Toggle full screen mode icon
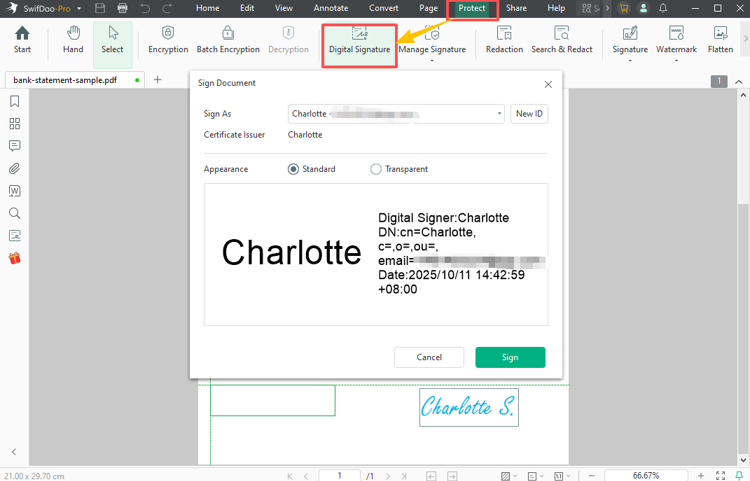750x481 pixels. 720,475
